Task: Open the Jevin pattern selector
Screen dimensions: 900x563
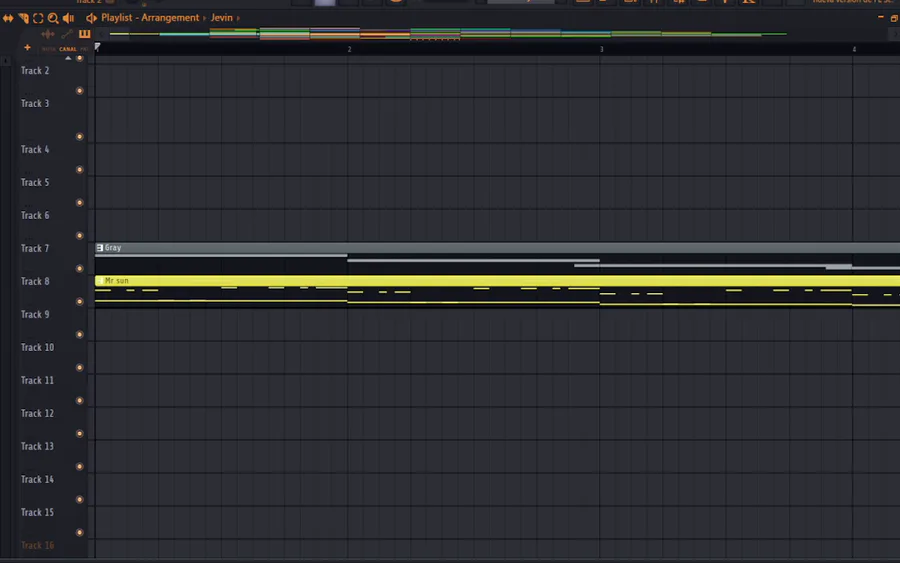Action: (x=222, y=18)
